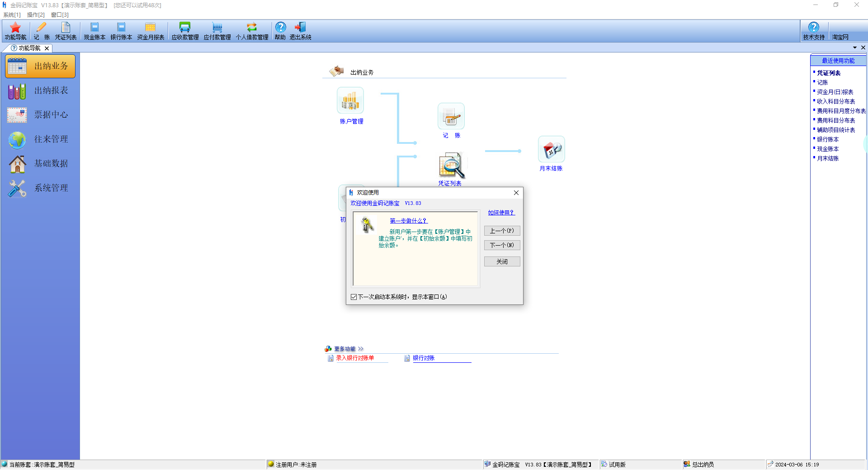Select 出纳报表 in the sidebar
Viewport: 868px width, 470px height.
(40, 90)
